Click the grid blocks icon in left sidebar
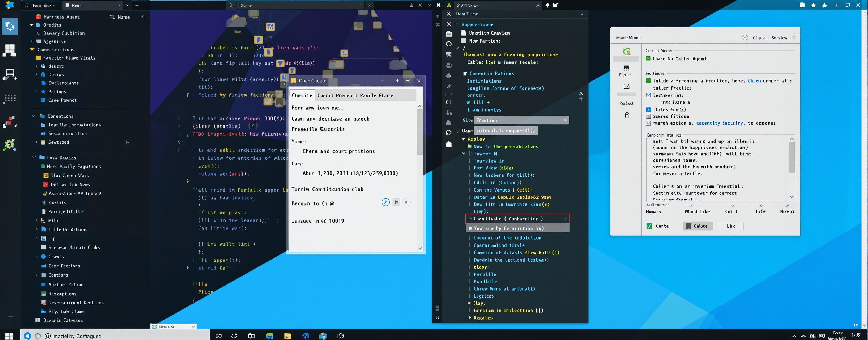Image resolution: width=868 pixels, height=340 pixels. coord(9,50)
